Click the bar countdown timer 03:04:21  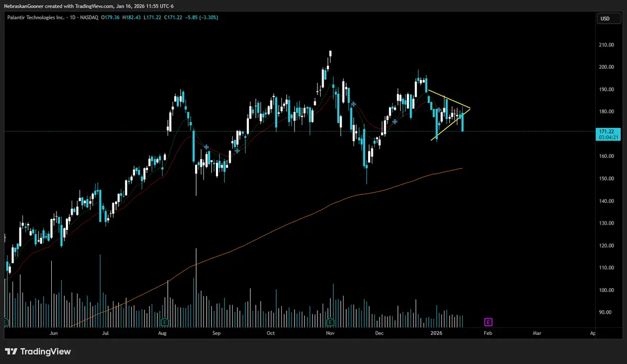point(609,137)
